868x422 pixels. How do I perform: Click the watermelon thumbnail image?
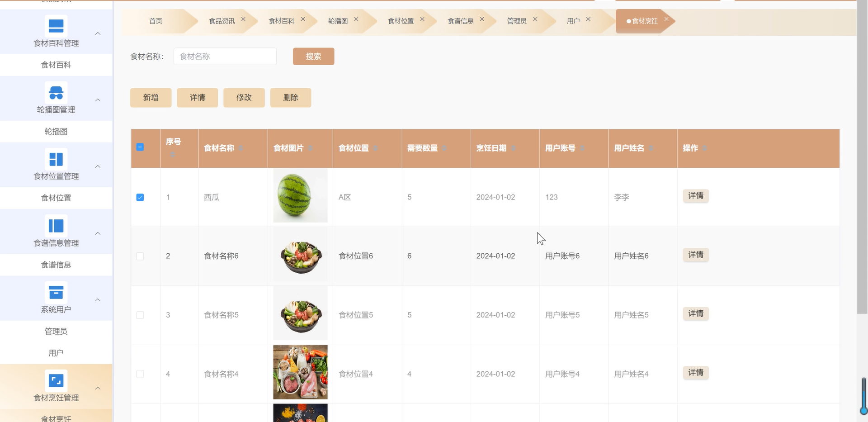pos(300,195)
